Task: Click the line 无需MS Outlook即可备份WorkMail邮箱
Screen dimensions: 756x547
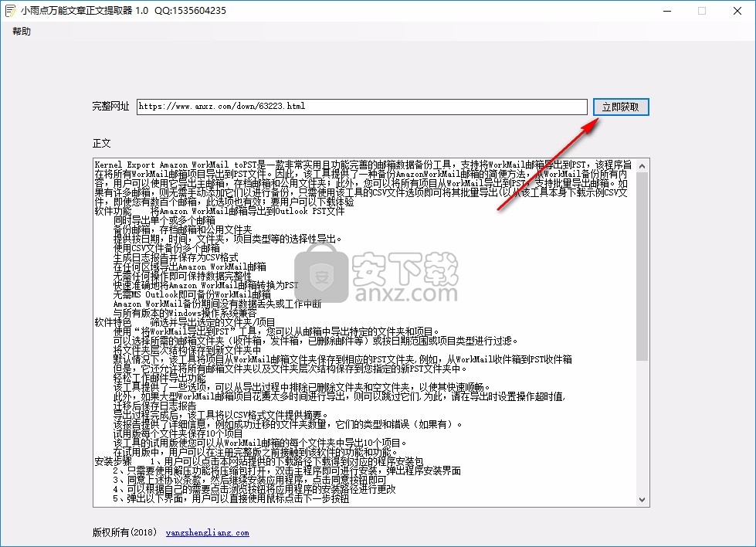Action: tap(192, 294)
